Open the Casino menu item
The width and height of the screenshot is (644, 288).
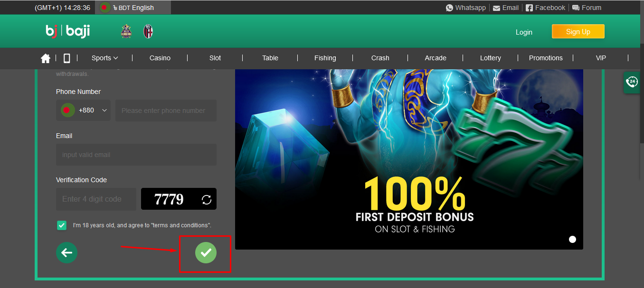pyautogui.click(x=160, y=58)
